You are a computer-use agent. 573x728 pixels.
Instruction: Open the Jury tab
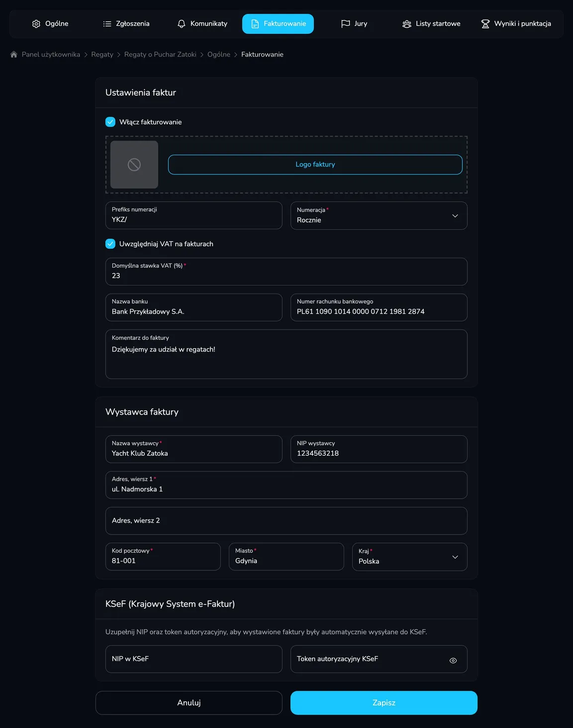(x=354, y=24)
